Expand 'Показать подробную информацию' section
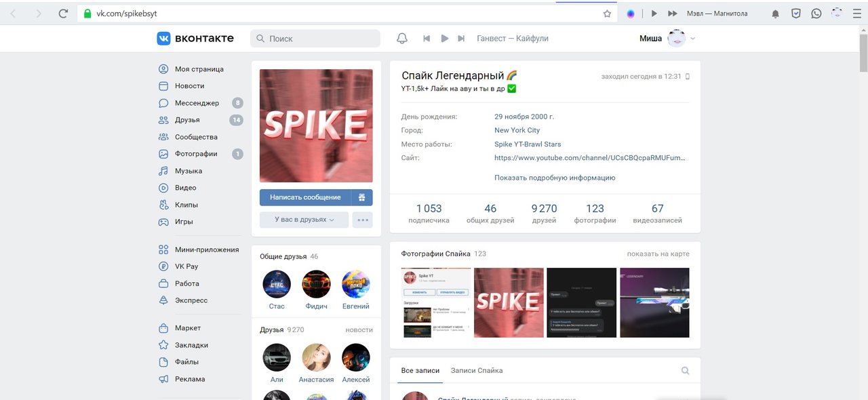Viewport: 868px width, 400px height. 554,178
